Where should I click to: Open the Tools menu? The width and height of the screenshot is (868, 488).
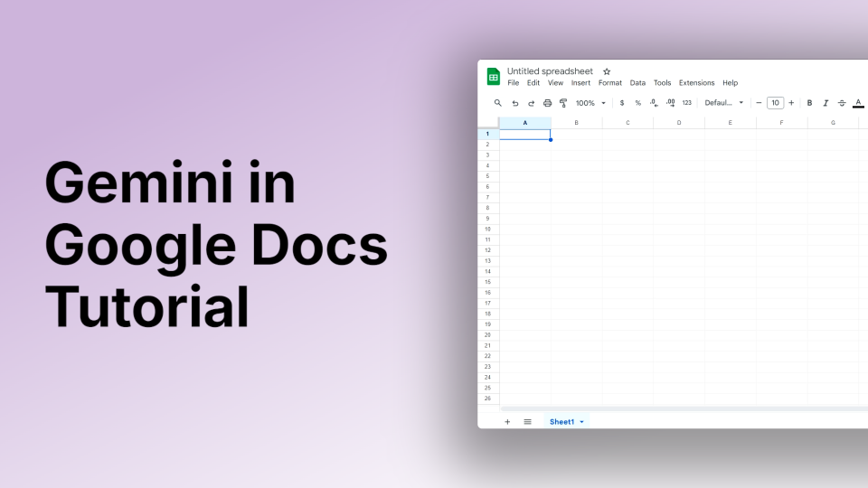pyautogui.click(x=662, y=83)
